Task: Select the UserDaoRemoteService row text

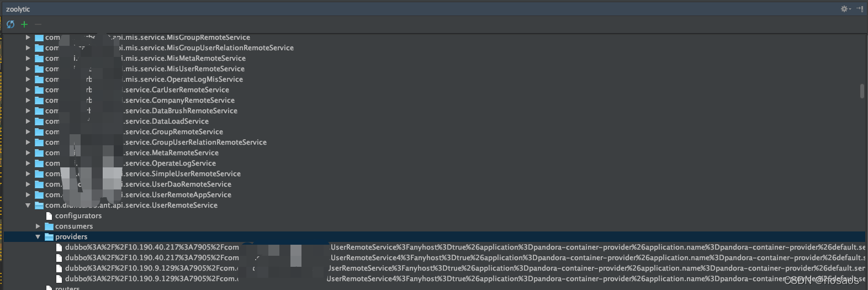Action: pyautogui.click(x=138, y=184)
